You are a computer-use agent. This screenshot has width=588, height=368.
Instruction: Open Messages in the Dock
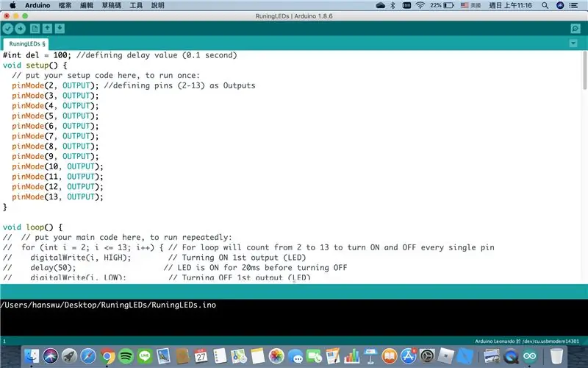295,356
